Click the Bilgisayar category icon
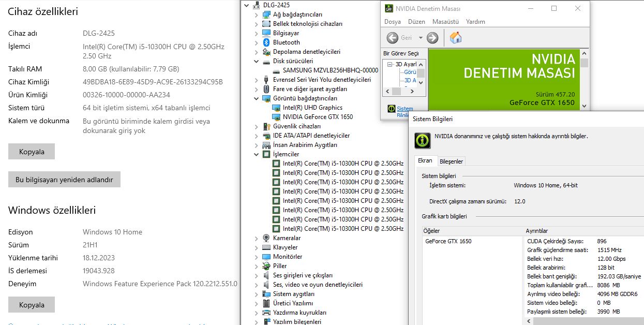Viewport: 644px width, 325px height. click(266, 33)
